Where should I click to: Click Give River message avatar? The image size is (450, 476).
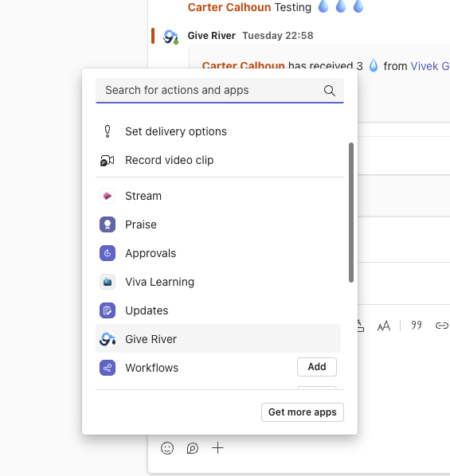click(170, 37)
